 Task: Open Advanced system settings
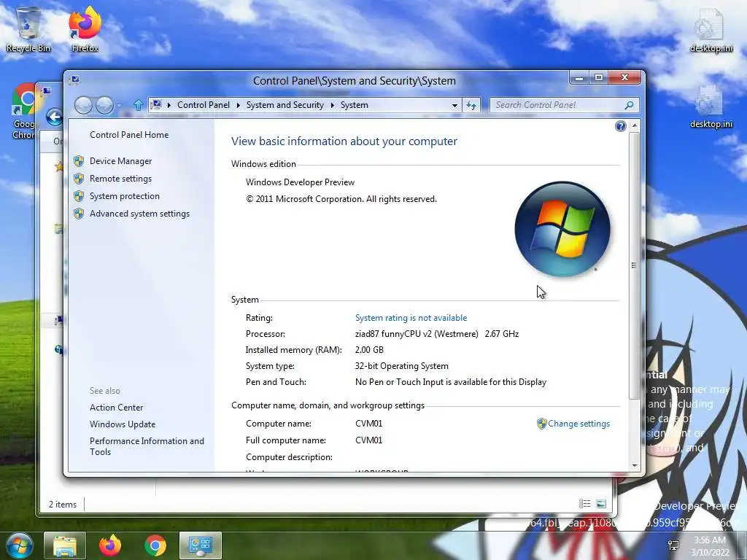click(x=139, y=214)
